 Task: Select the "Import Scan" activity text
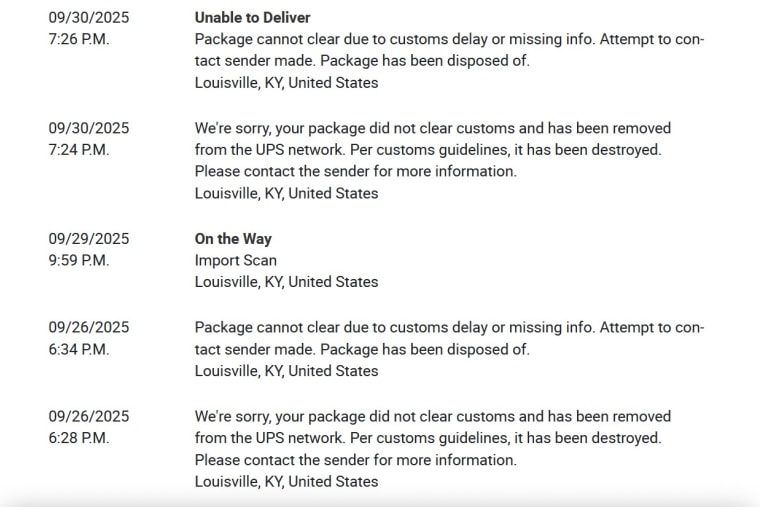pos(236,260)
